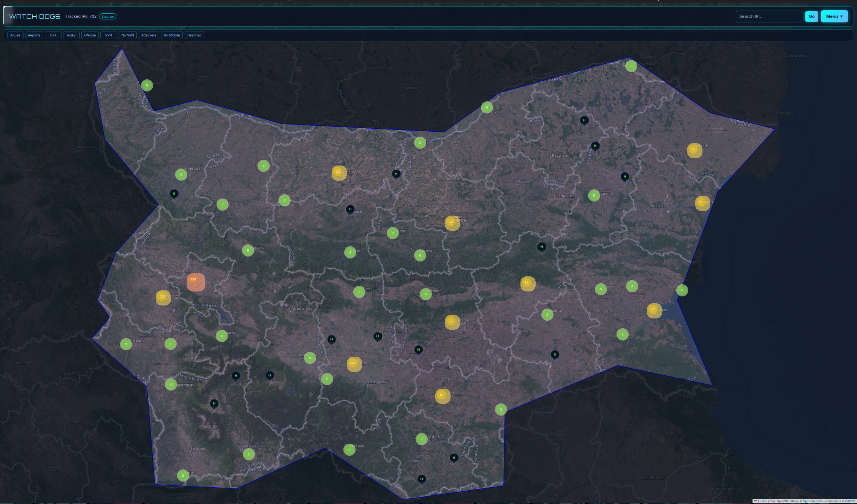Image resolution: width=857 pixels, height=504 pixels.
Task: Toggle the No VPN filter
Action: (127, 35)
